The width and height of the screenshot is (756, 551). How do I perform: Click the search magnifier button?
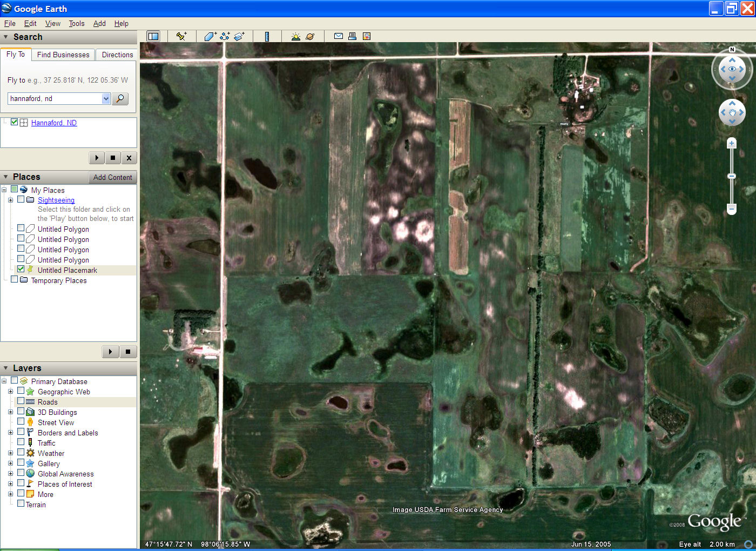pos(120,98)
